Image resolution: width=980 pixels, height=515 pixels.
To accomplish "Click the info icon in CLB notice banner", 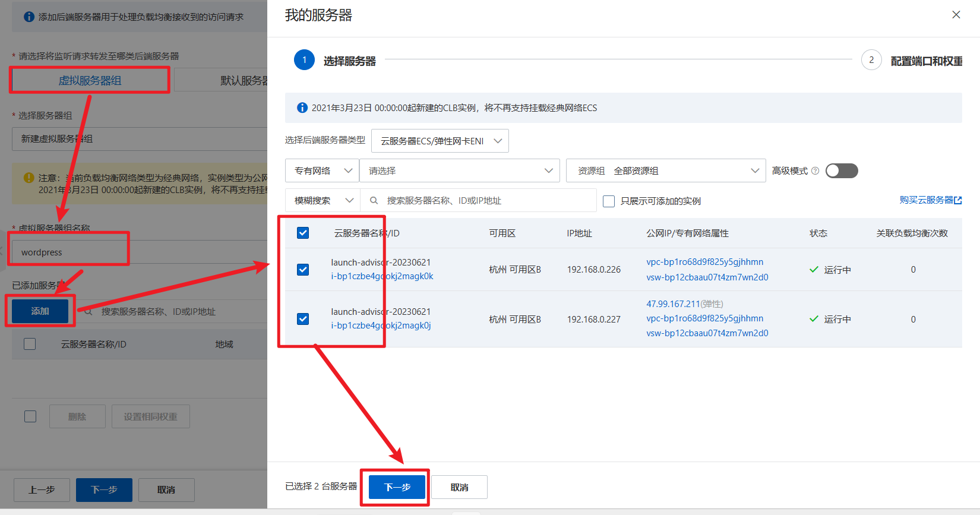I will (x=302, y=108).
